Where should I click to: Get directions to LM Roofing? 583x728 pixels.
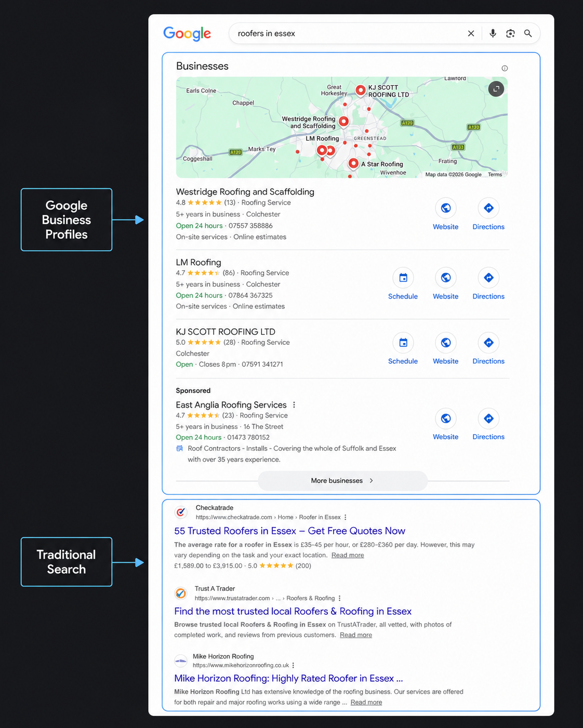click(x=488, y=278)
